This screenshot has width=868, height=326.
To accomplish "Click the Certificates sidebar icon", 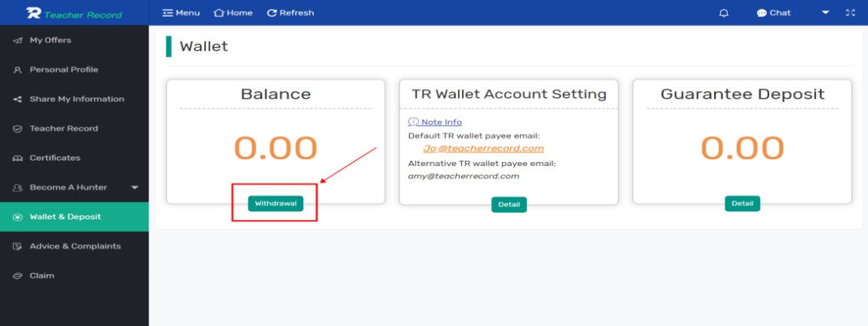I will [x=18, y=158].
